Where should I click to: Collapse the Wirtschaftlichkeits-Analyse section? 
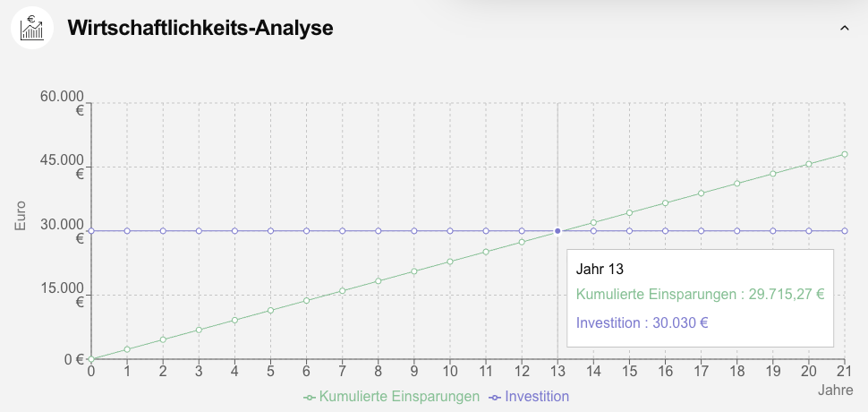844,29
